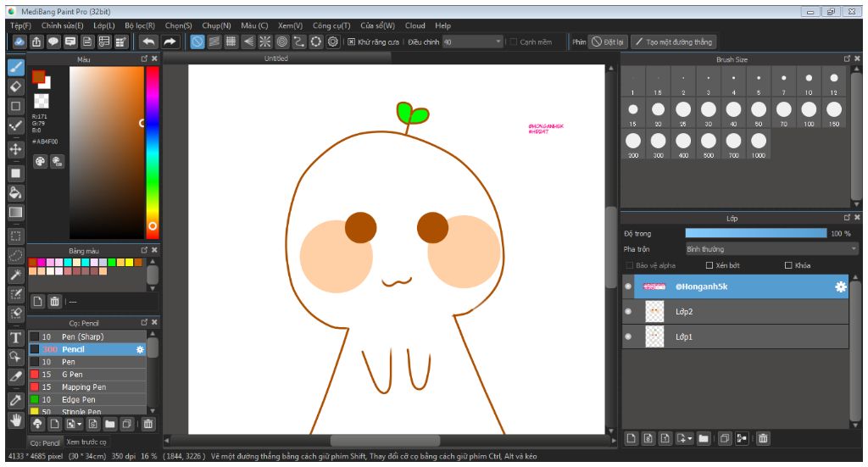Click Tạo một đường thẳng button
This screenshot has height=467, width=868.
click(674, 42)
